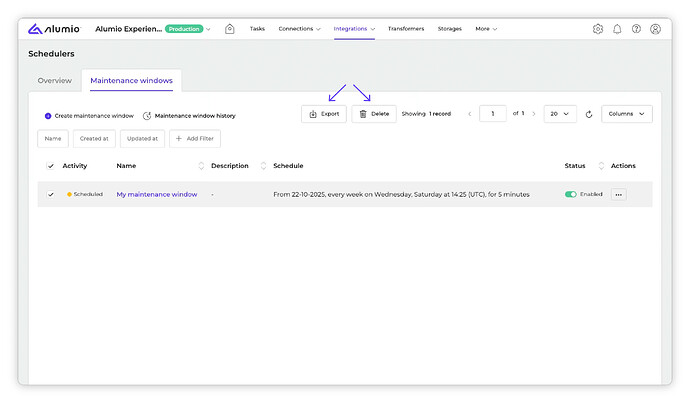Open the row actions three-dot menu
The image size is (690, 403).
click(619, 194)
